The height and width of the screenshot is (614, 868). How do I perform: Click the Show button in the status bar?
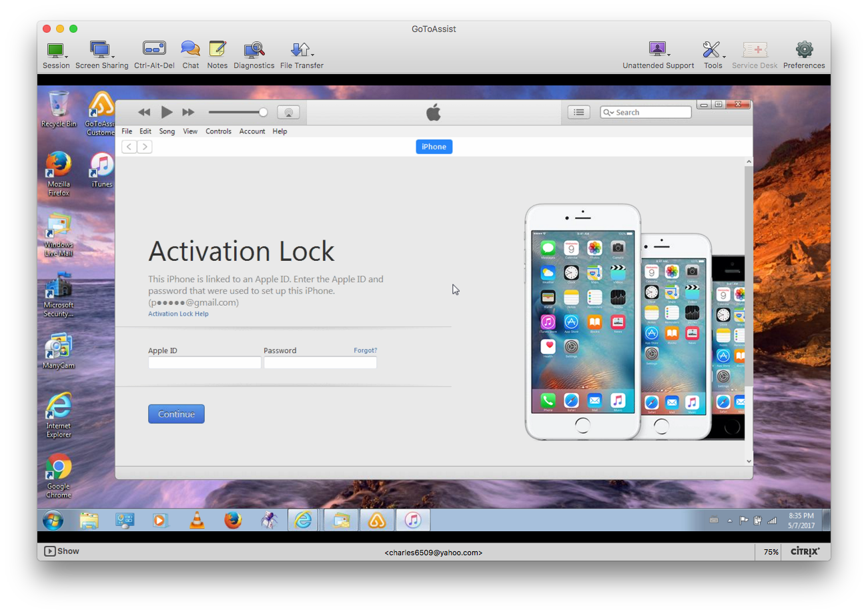point(61,551)
